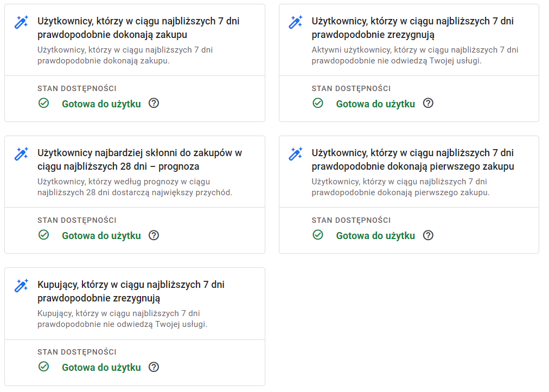The width and height of the screenshot is (549, 392).
Task: Select title 'Kupujący… prawdopodobnie zrezygnują'
Action: click(x=131, y=291)
